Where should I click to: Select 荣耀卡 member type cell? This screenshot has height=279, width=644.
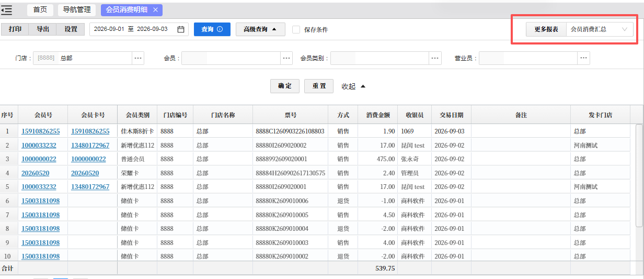tap(137, 173)
